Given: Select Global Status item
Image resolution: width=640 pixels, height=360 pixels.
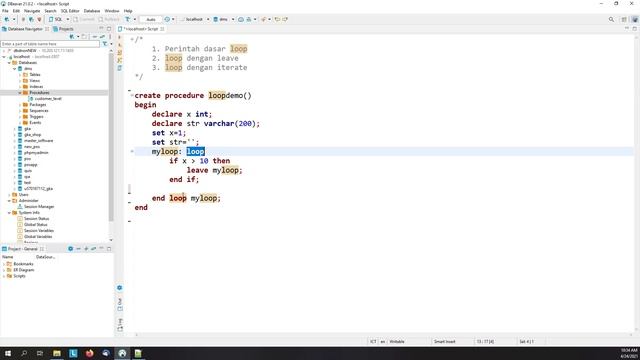Looking at the screenshot, I should (x=36, y=224).
